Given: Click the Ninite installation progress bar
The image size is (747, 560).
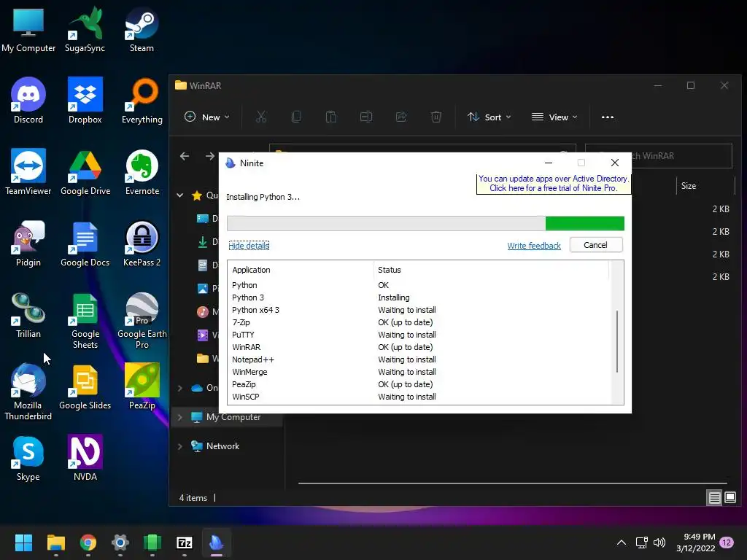Looking at the screenshot, I should 425,223.
